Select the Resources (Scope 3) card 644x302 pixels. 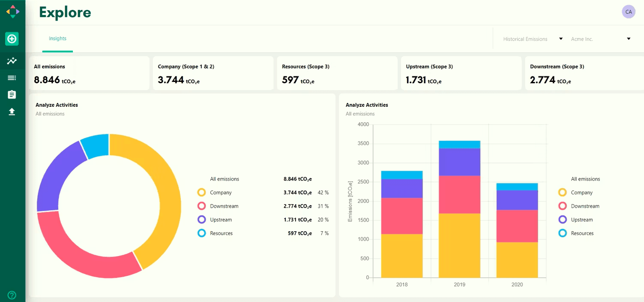tap(337, 73)
